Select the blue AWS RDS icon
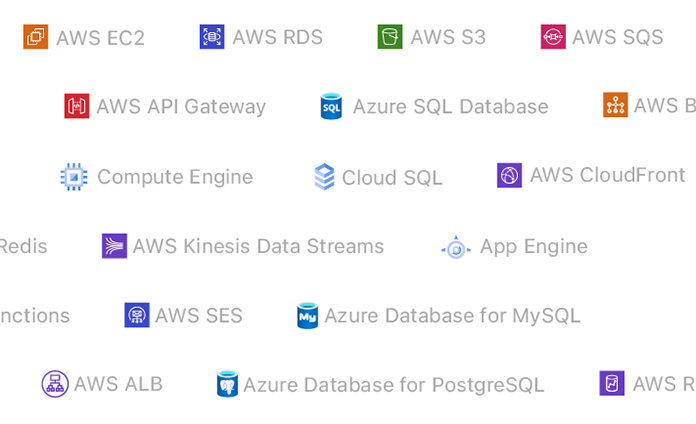The image size is (696, 424). pyautogui.click(x=212, y=37)
